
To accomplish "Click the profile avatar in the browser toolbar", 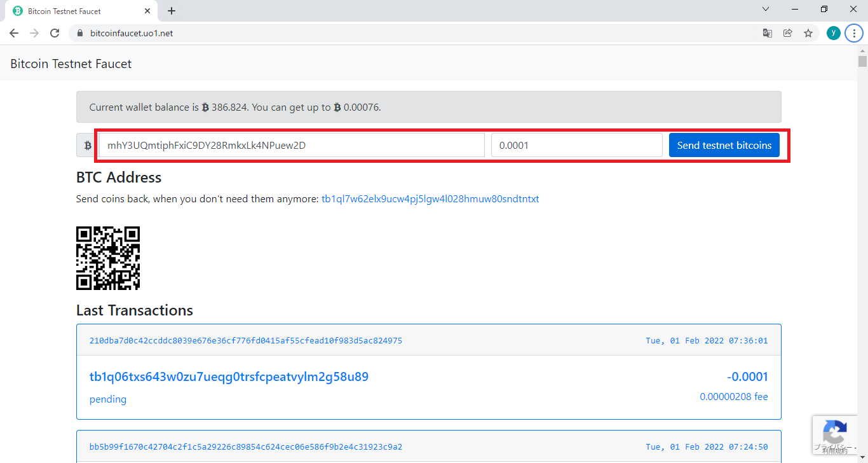I will point(833,32).
